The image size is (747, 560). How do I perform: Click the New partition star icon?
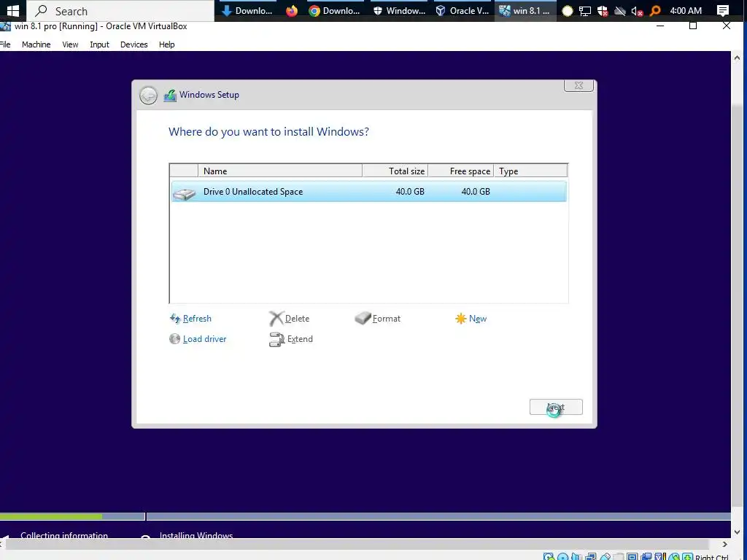(461, 319)
